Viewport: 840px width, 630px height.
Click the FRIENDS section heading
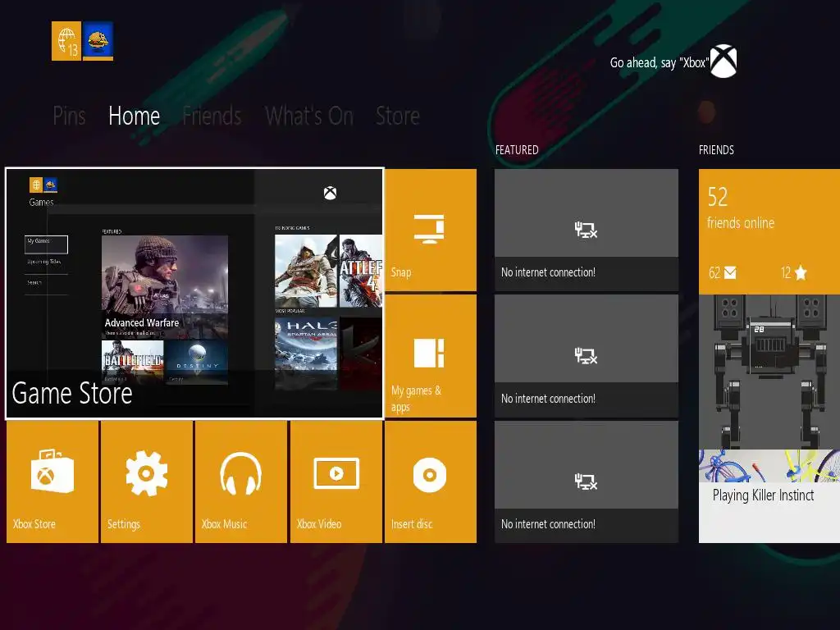[716, 150]
